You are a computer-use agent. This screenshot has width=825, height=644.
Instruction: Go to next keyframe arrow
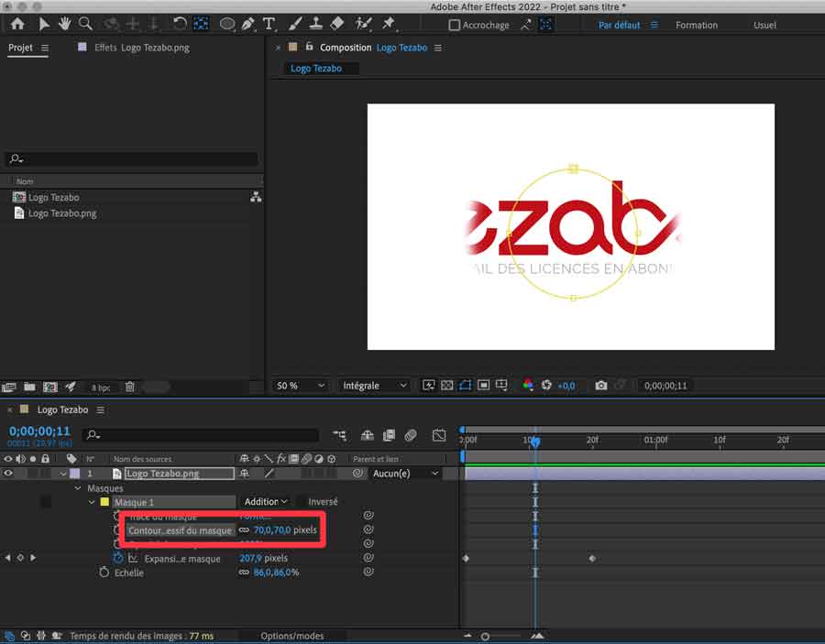point(33,558)
